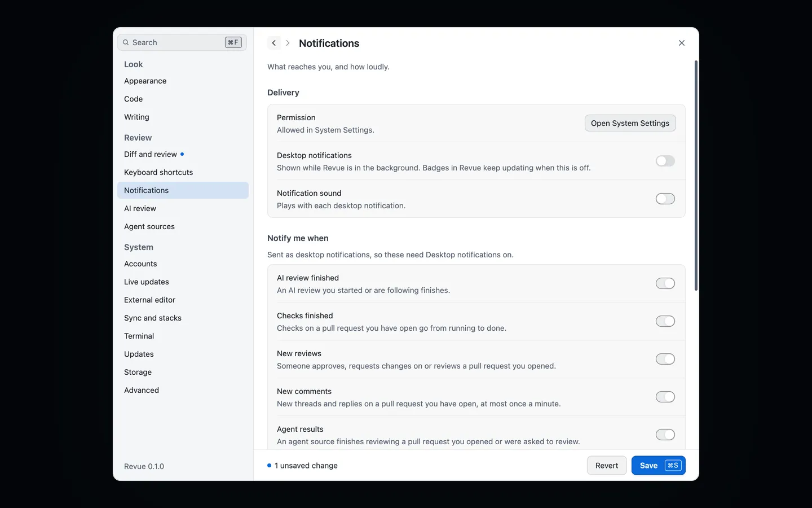
Task: Open Agent sources settings
Action: coord(183,226)
